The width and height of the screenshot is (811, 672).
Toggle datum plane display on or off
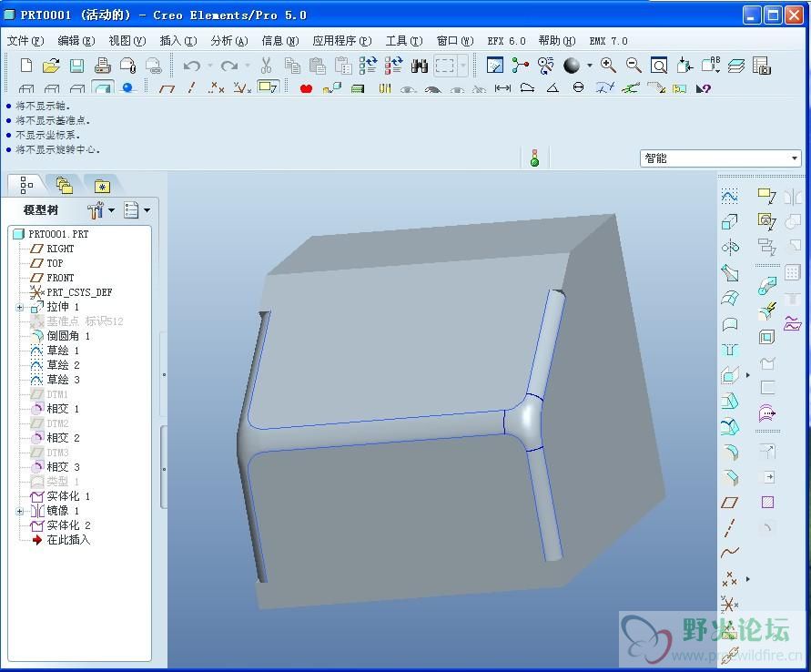167,88
